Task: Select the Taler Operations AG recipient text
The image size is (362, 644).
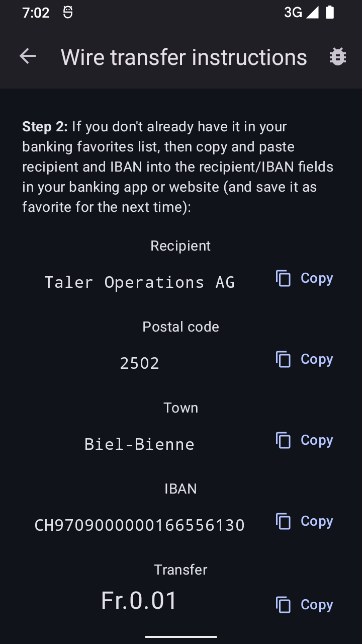Action: coord(139,282)
